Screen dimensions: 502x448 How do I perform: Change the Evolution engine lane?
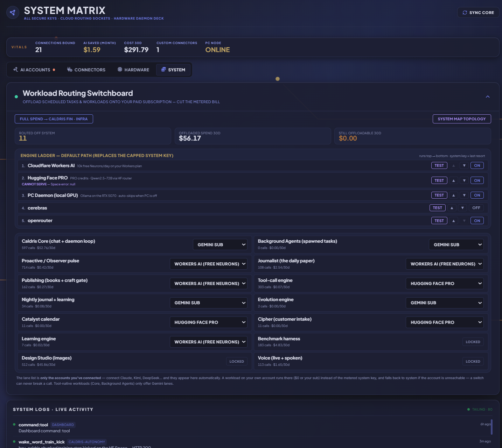pos(445,303)
